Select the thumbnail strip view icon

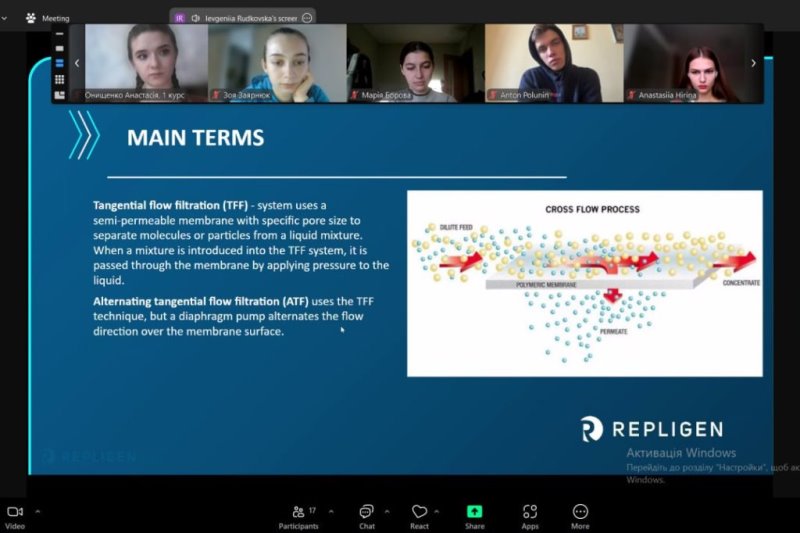tap(60, 63)
